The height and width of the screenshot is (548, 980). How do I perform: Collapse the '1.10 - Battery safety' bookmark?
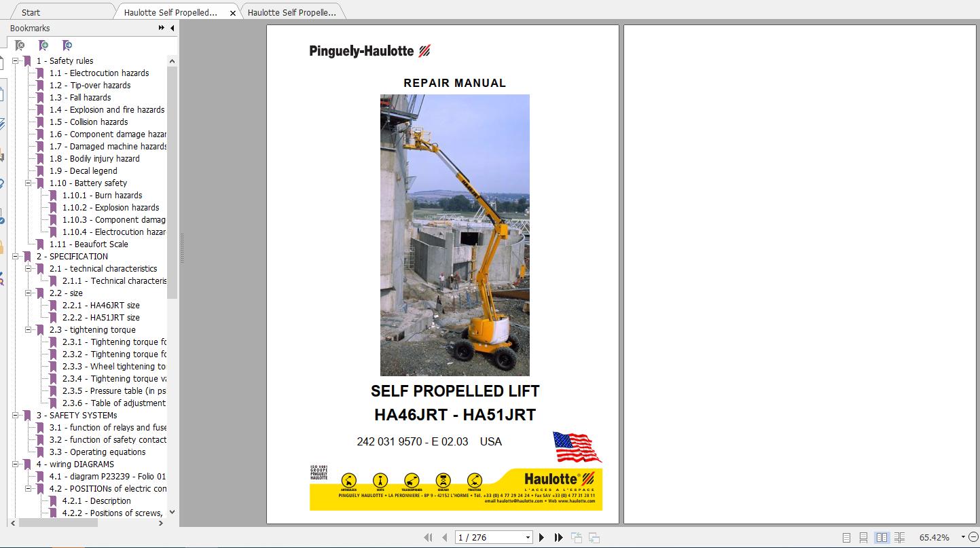(x=28, y=183)
